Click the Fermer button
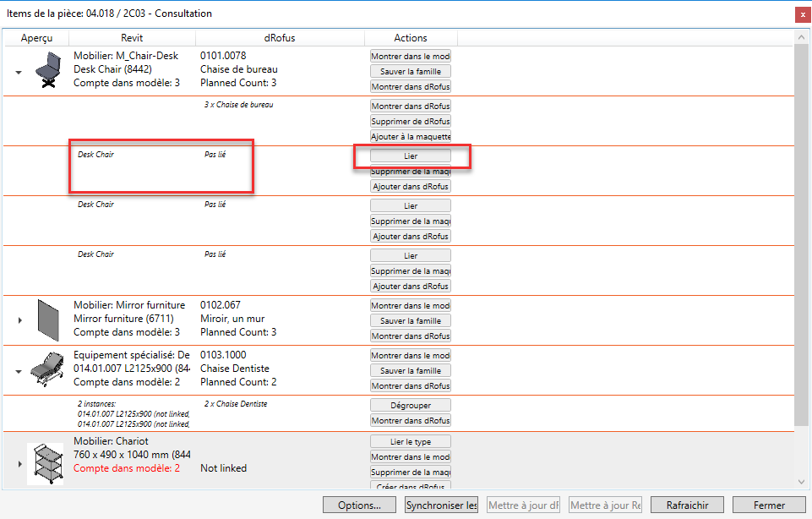The image size is (812, 519). pos(769,505)
